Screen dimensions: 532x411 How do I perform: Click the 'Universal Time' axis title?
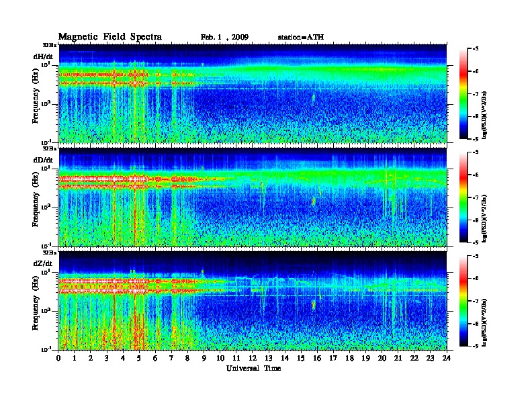(x=253, y=368)
